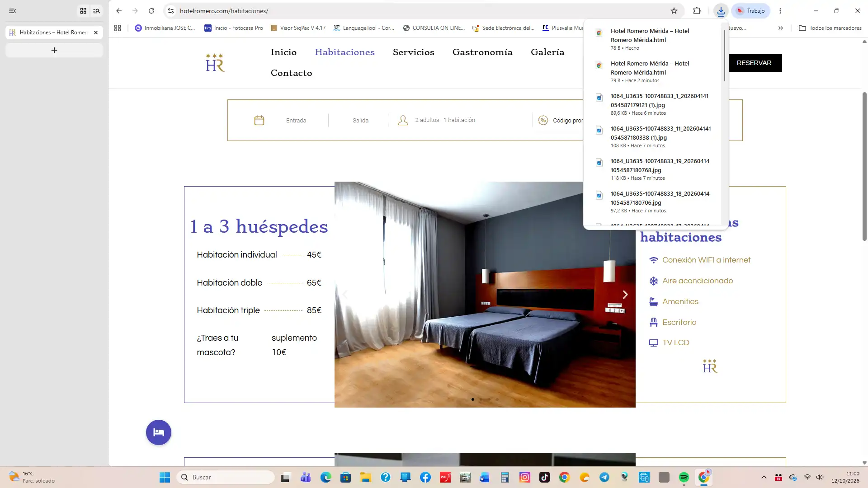The width and height of the screenshot is (868, 488).
Task: Reload the hotelromero.com page
Action: click(151, 11)
